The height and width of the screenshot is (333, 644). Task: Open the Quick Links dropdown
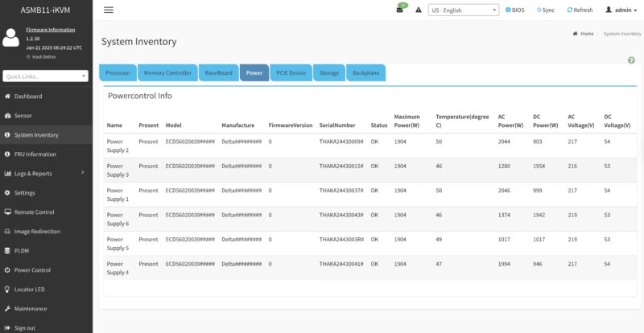coord(45,76)
